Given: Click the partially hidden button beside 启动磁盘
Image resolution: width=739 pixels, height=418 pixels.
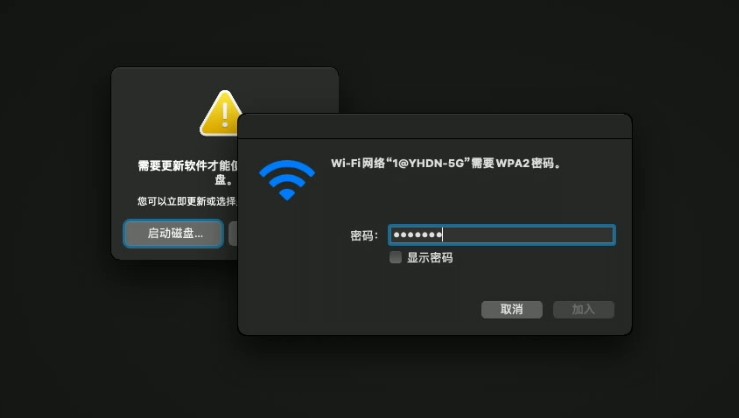Looking at the screenshot, I should (x=233, y=233).
